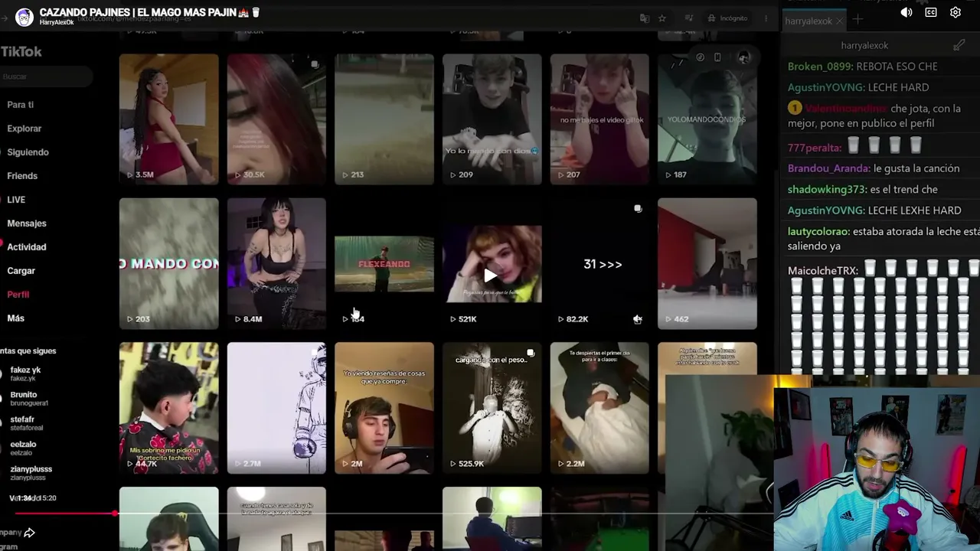
Task: Click the share arrow icon on the player
Action: tap(29, 533)
